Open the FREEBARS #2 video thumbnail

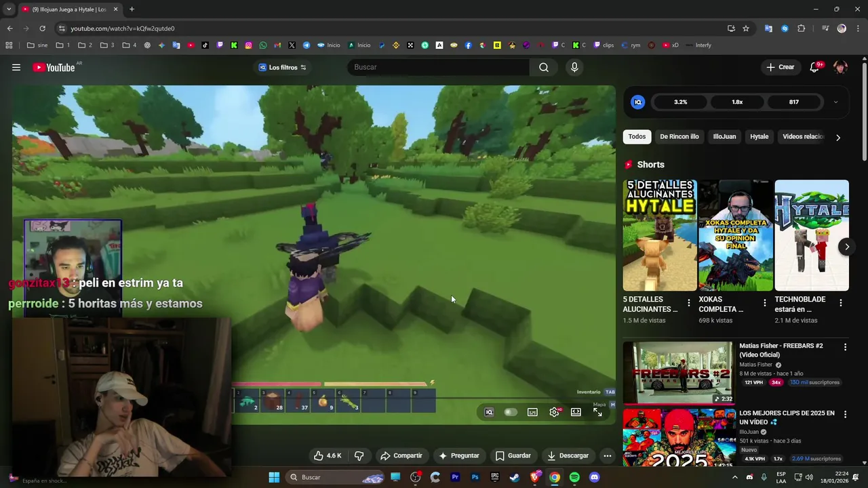pos(678,373)
